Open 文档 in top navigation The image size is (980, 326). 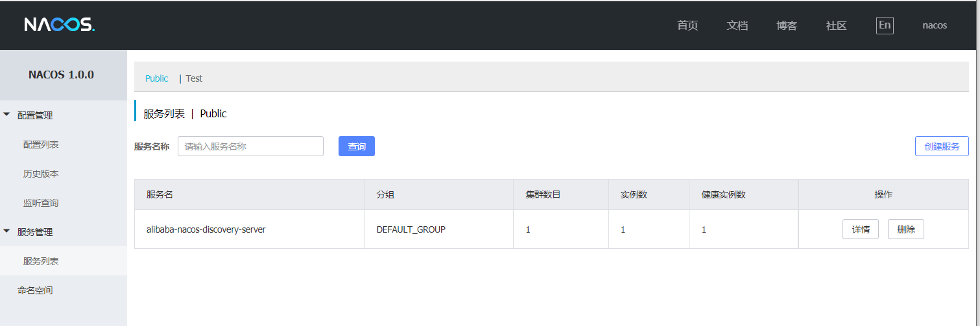tap(737, 26)
